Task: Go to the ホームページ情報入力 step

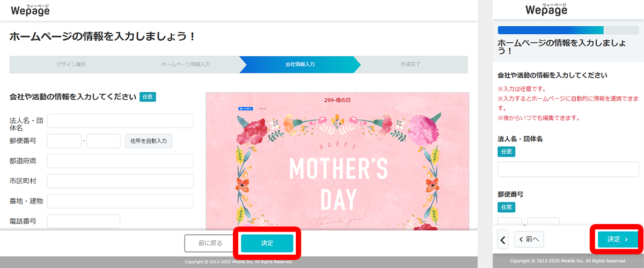Action: pos(185,64)
